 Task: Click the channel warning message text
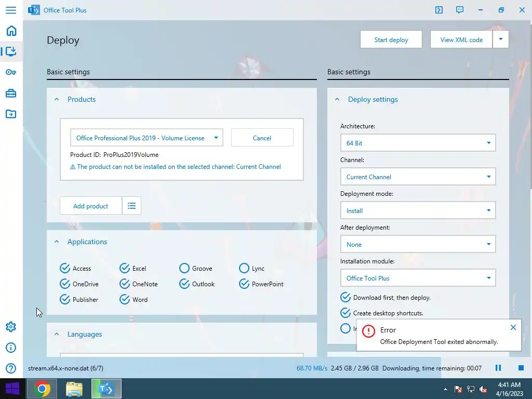[x=179, y=167]
